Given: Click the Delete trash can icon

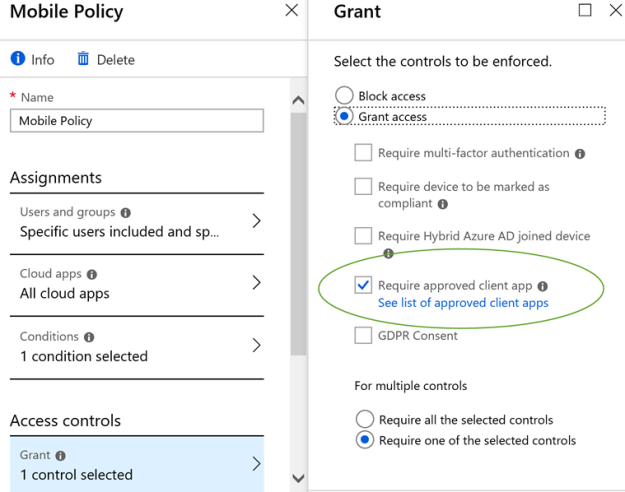Looking at the screenshot, I should pyautogui.click(x=84, y=59).
